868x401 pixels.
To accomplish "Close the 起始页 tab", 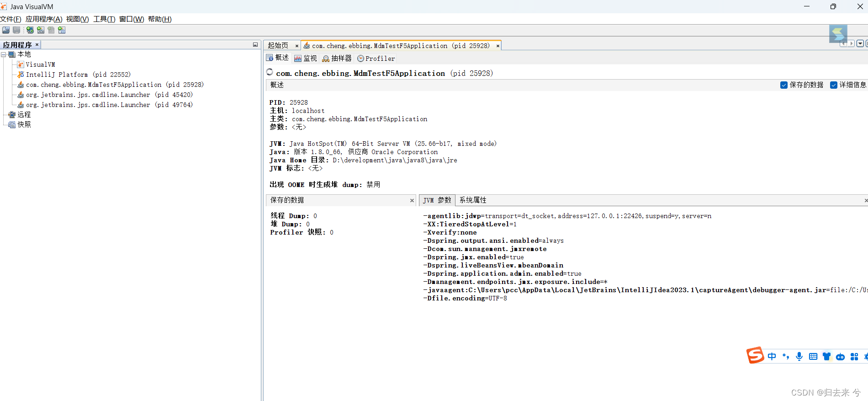I will [x=297, y=46].
